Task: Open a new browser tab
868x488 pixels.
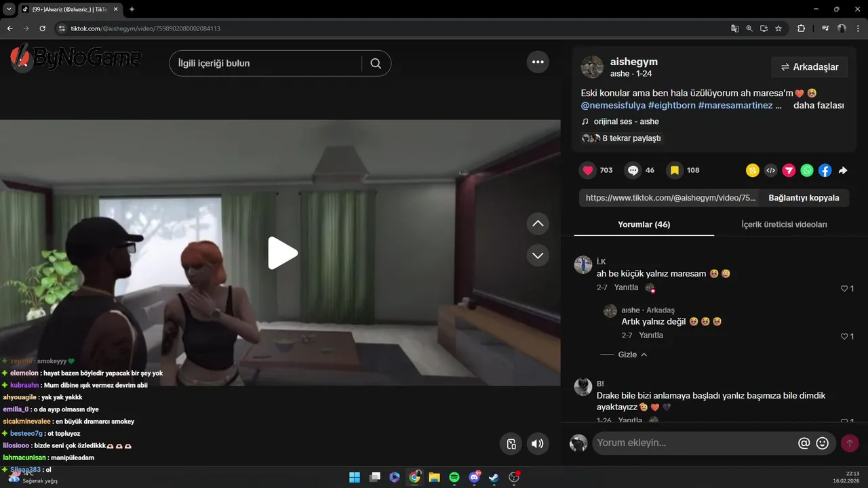Action: point(132,9)
